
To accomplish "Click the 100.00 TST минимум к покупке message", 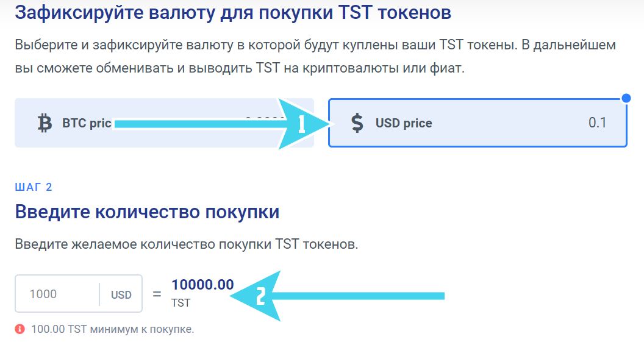I will tap(113, 329).
